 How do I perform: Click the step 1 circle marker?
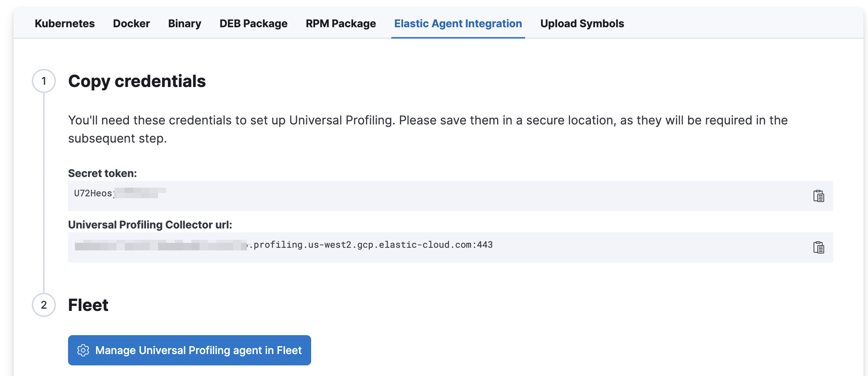tap(44, 81)
